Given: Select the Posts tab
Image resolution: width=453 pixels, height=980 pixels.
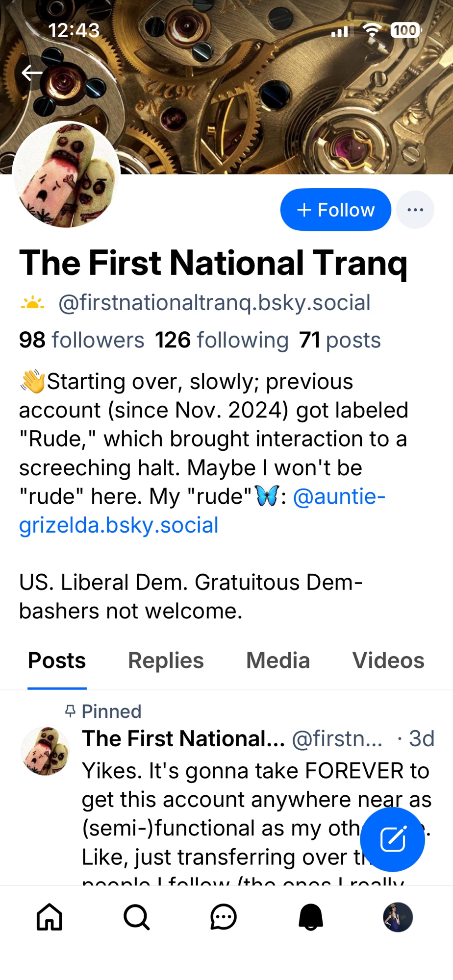Looking at the screenshot, I should click(x=57, y=661).
